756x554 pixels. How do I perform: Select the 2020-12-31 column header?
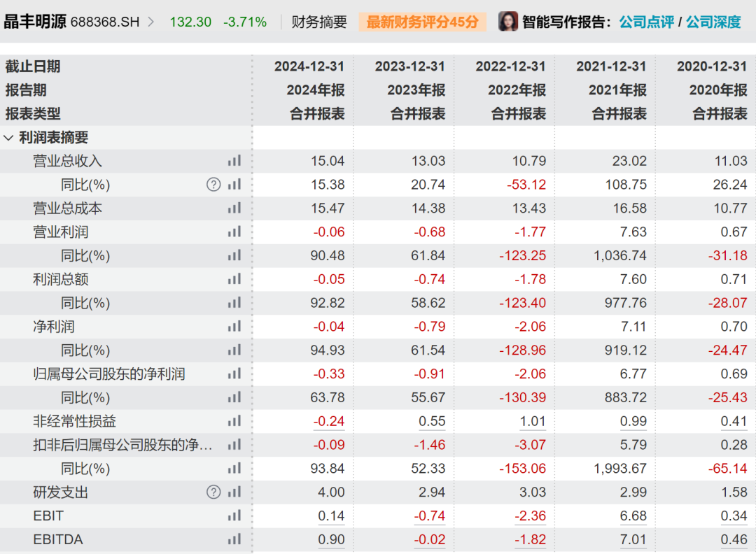click(x=712, y=66)
